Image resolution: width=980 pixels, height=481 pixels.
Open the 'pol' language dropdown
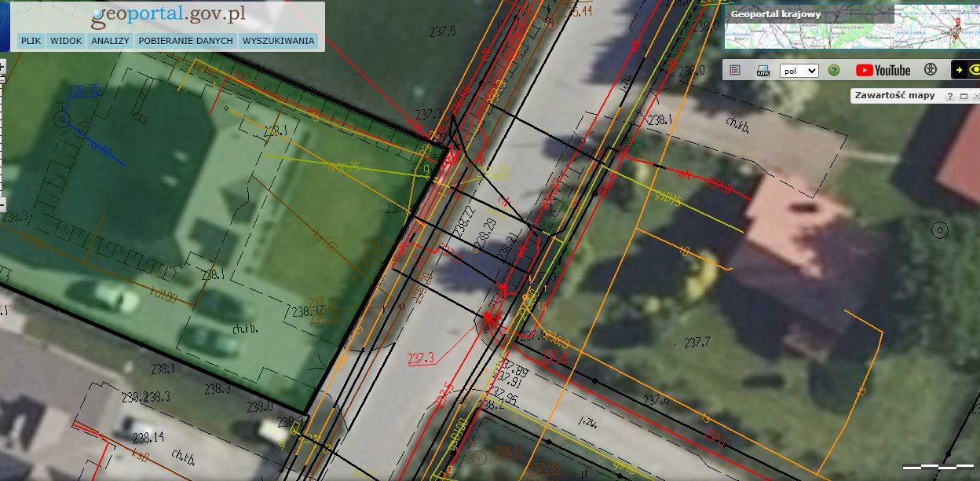799,71
